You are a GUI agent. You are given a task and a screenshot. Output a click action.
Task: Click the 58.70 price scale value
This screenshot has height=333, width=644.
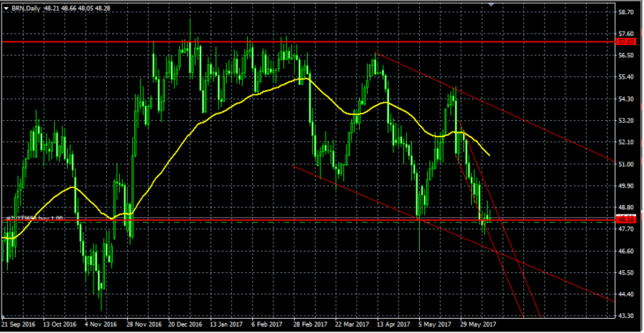click(626, 12)
